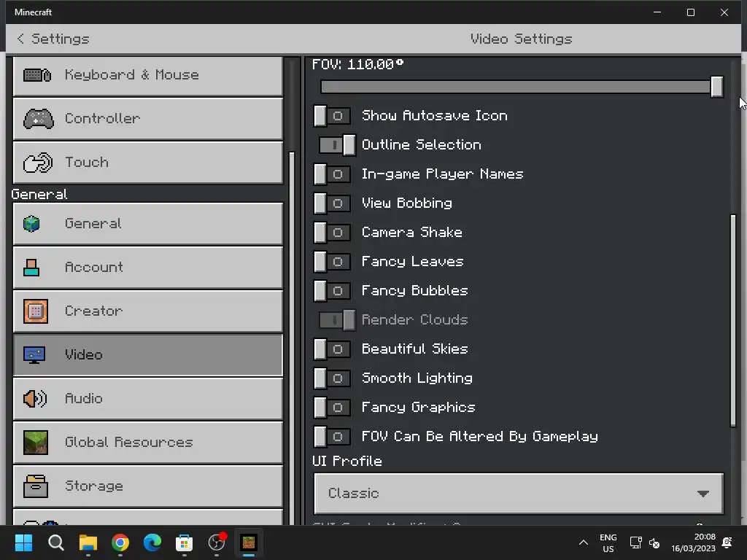This screenshot has width=747, height=560.
Task: Click the muted volume tray icon
Action: (654, 542)
